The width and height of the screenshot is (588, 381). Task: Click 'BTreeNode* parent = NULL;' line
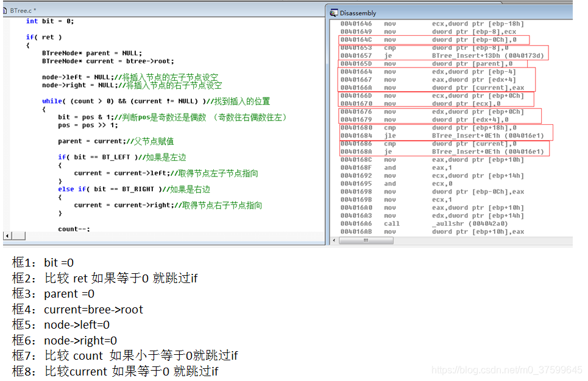point(92,53)
